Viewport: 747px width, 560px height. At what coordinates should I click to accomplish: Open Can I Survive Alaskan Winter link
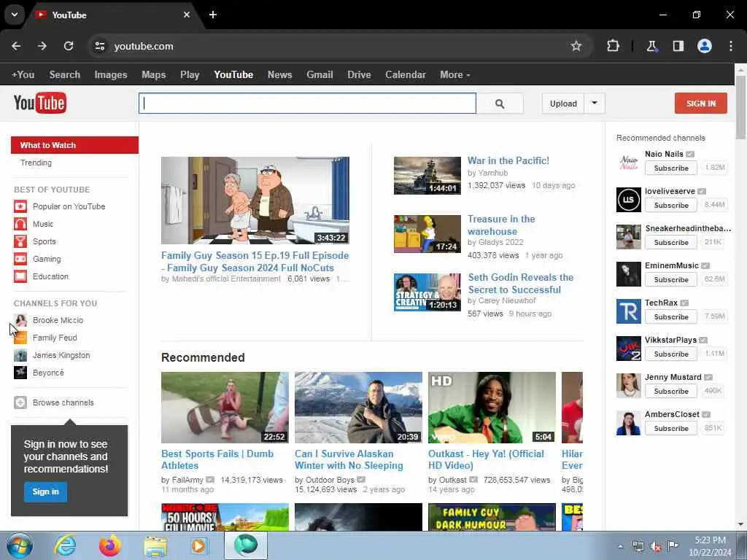point(349,459)
